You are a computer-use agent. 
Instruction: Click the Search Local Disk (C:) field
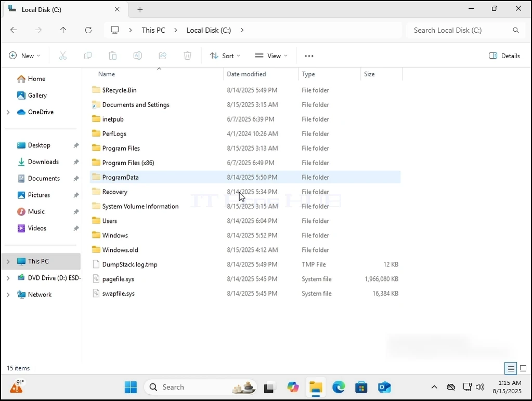click(x=466, y=30)
